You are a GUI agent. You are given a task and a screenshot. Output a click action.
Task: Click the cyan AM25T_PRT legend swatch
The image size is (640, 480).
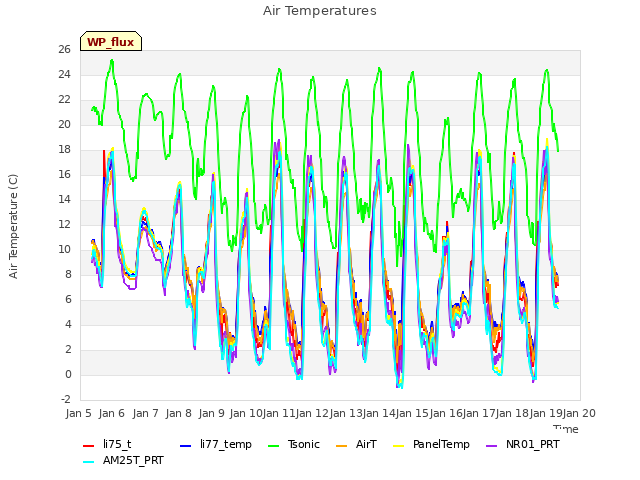tap(89, 462)
